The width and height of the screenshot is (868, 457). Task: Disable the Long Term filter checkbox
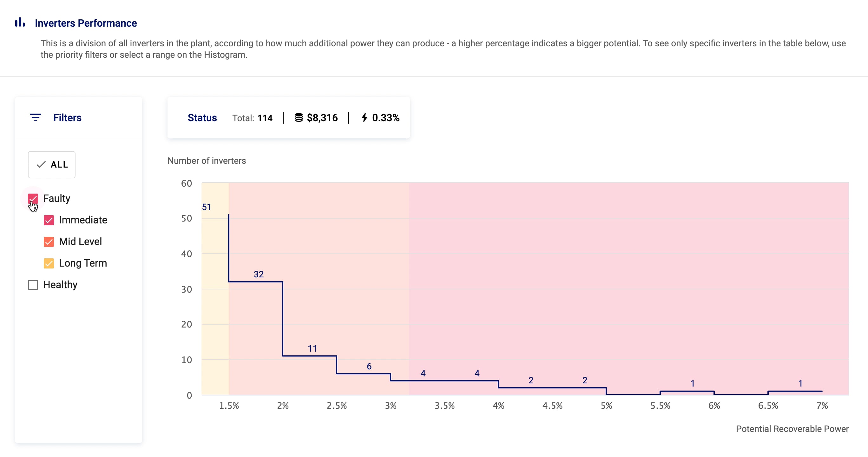(49, 263)
